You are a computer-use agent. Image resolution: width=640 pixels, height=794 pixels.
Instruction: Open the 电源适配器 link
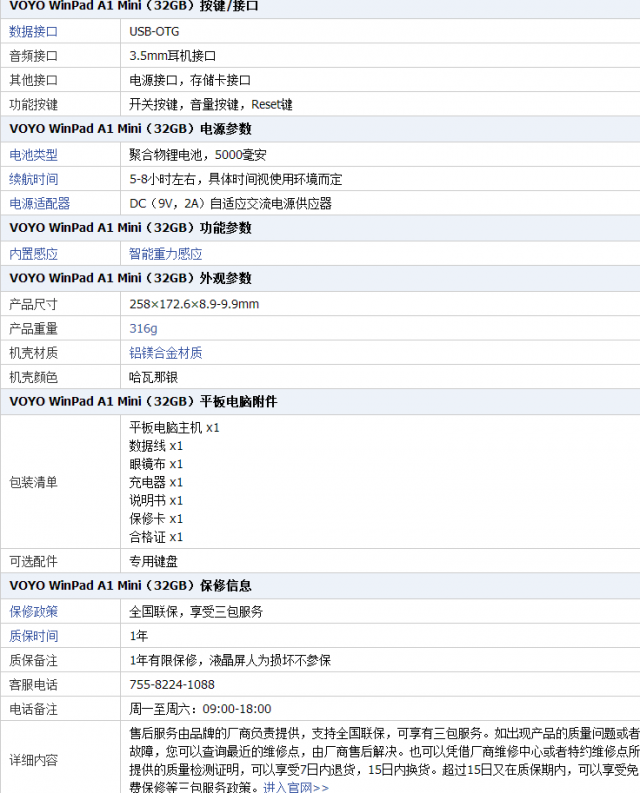tap(39, 204)
